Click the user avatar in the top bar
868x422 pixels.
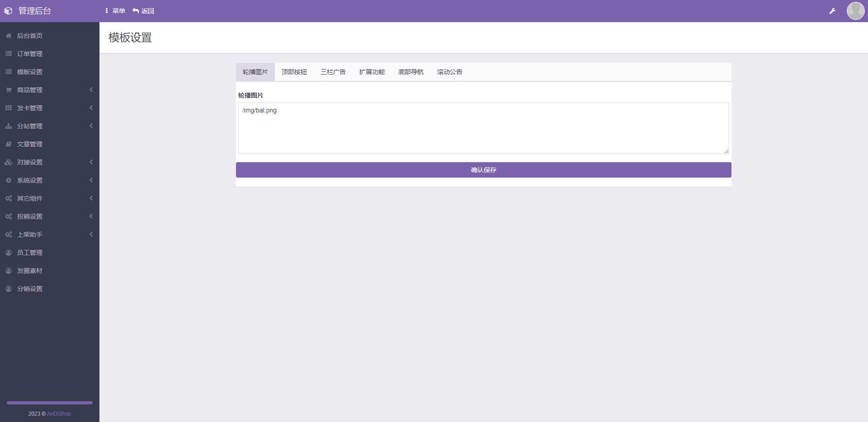pyautogui.click(x=855, y=10)
